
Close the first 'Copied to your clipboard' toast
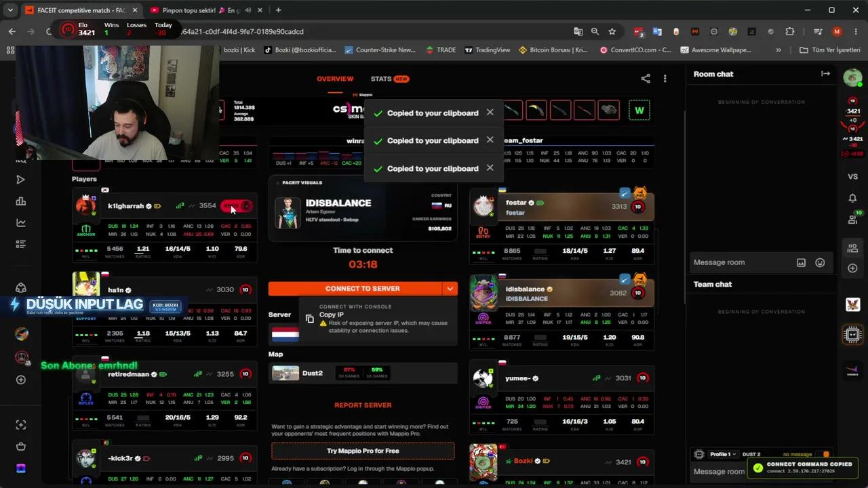490,113
